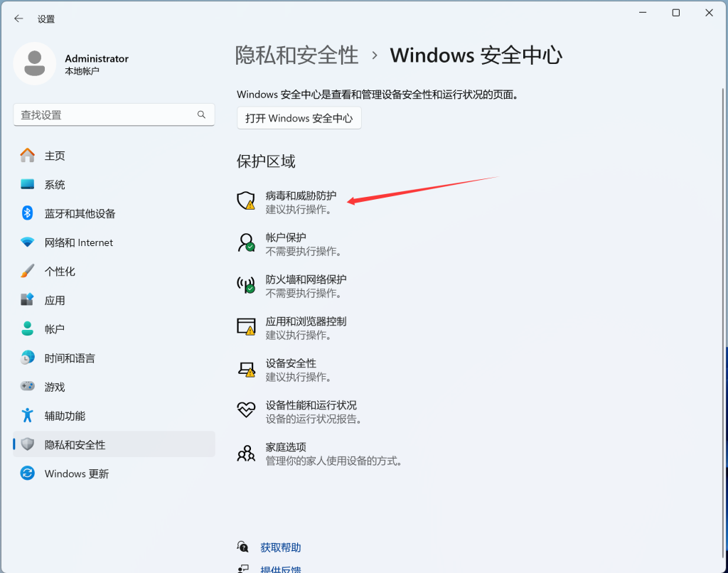Click the 辅助功能 accessibility icon
Viewport: 728px width, 573px height.
point(28,415)
